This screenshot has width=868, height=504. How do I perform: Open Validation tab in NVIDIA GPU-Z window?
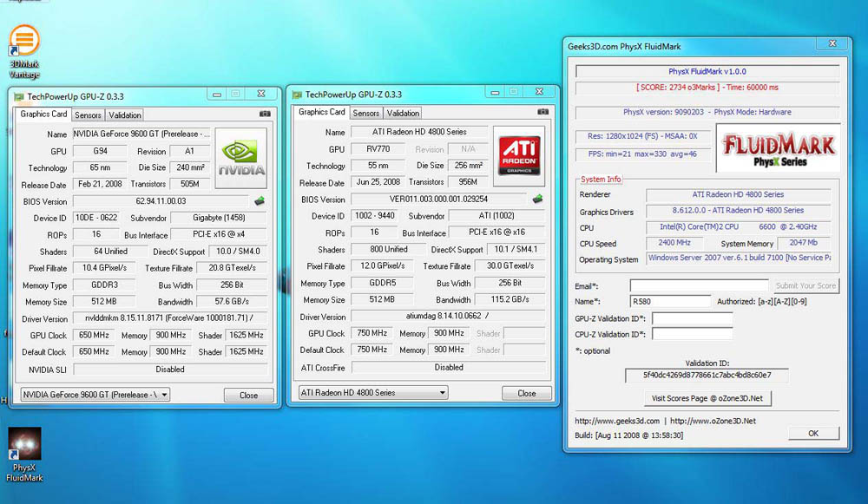click(124, 115)
